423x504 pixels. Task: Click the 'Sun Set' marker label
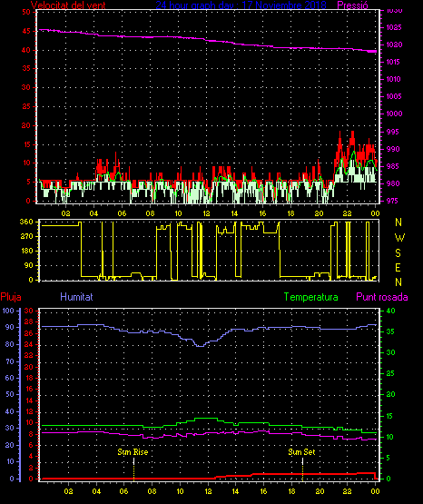(301, 452)
